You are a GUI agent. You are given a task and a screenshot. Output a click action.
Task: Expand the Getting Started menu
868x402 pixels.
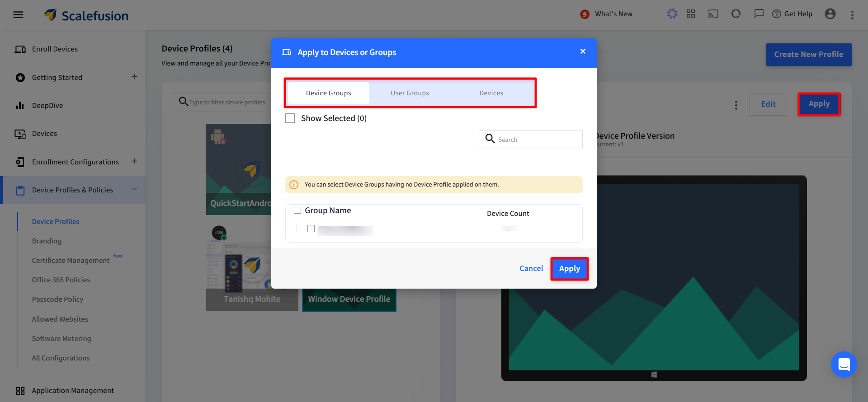click(x=134, y=77)
